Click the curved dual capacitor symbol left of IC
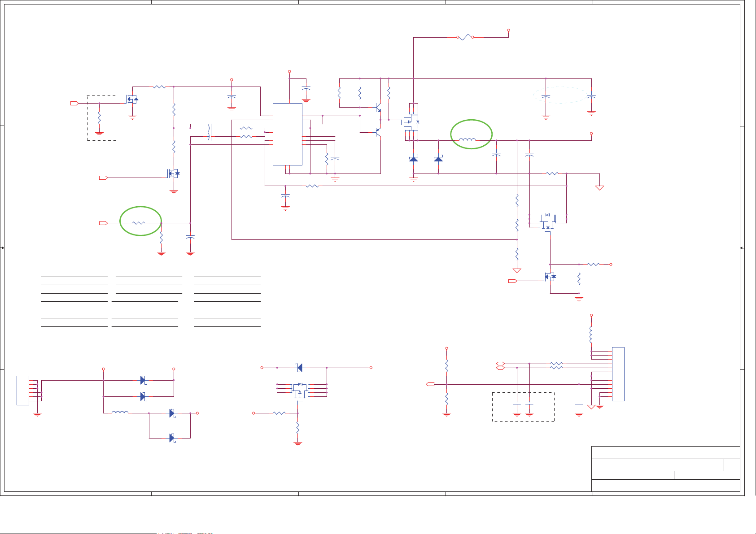The width and height of the screenshot is (756, 534). click(209, 132)
